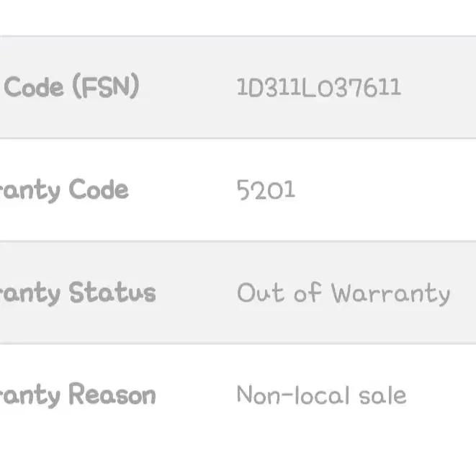The image size is (476, 476).
Task: Click the word "Out" in status value
Action: pyautogui.click(x=261, y=292)
